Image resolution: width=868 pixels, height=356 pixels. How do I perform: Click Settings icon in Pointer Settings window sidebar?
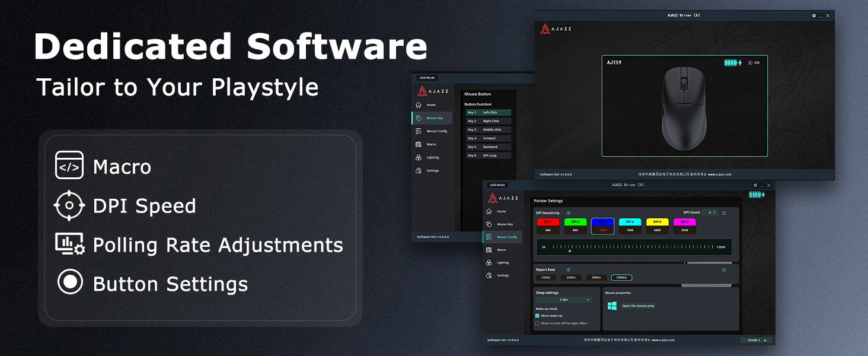[x=489, y=275]
